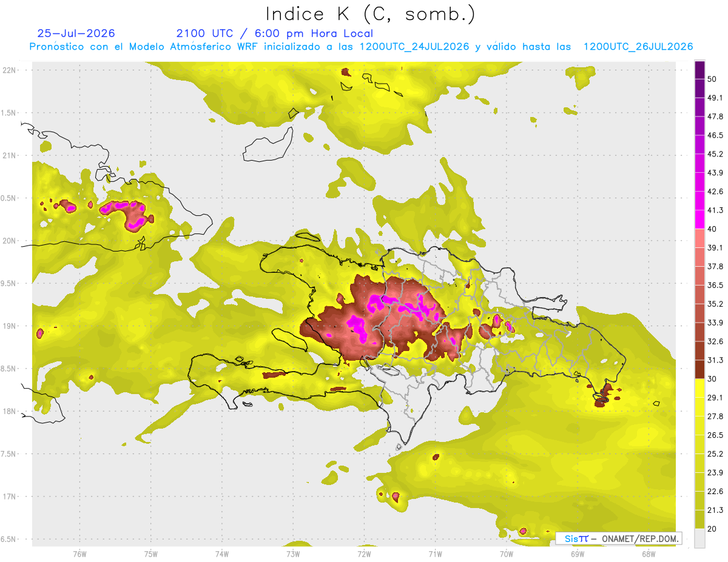
Task: Click the colorbar value '43.9'
Action: click(715, 173)
